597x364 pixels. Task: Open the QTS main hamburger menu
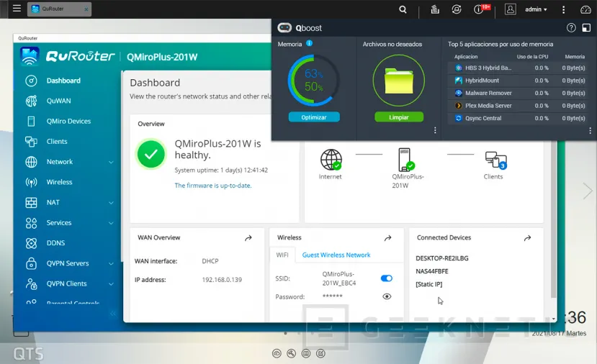[x=17, y=8]
